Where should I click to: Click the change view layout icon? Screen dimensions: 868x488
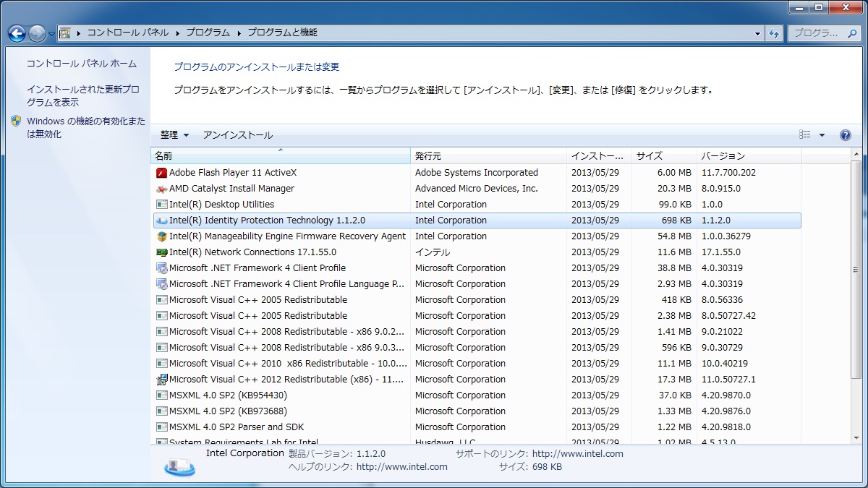point(805,135)
